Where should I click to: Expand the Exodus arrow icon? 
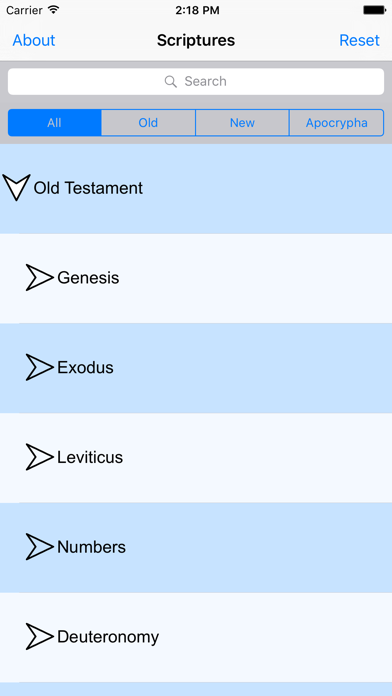pos(39,368)
